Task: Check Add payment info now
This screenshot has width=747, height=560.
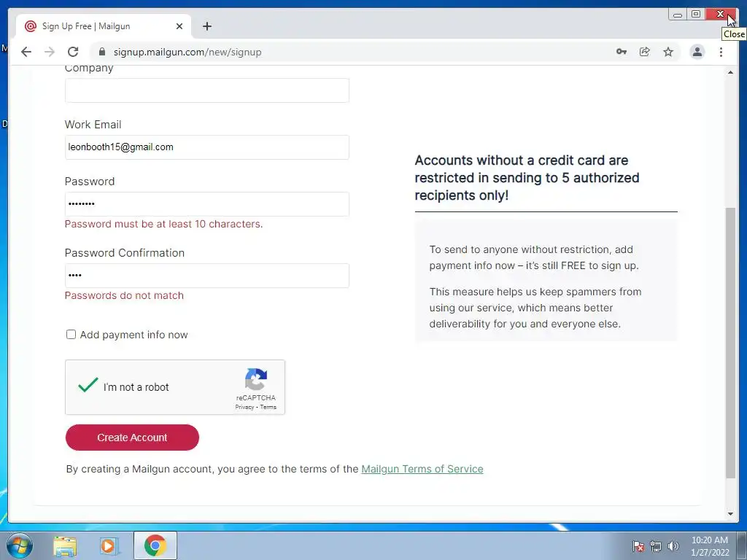Action: pyautogui.click(x=71, y=335)
